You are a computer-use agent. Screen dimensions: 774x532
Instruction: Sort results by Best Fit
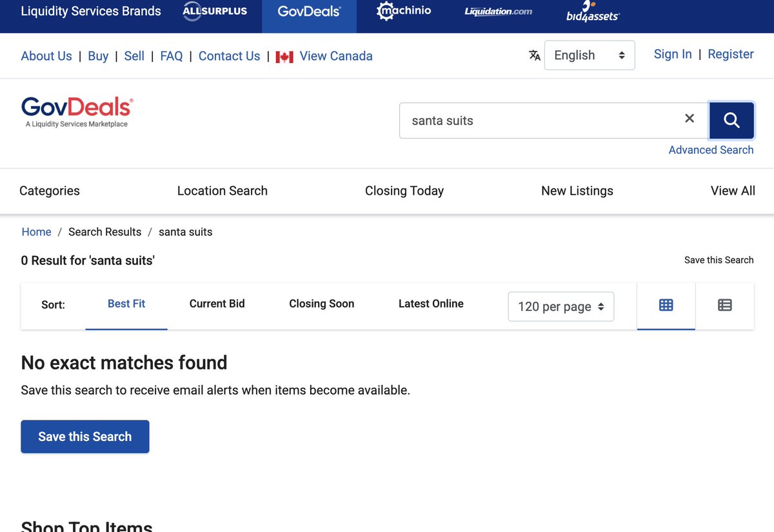coord(126,304)
